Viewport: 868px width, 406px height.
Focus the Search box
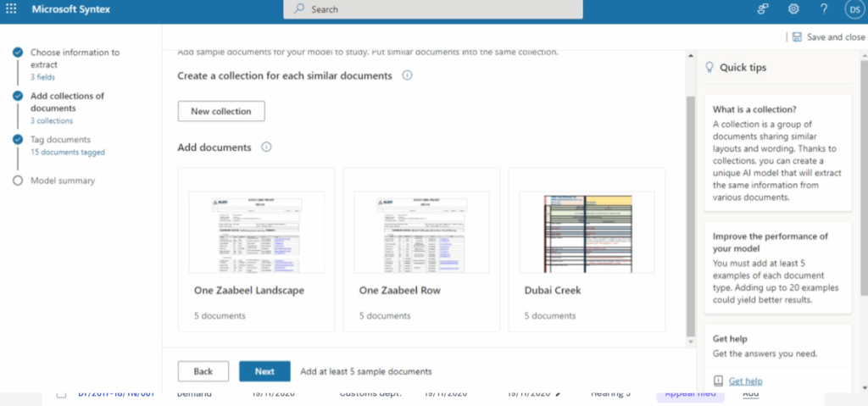pos(433,9)
